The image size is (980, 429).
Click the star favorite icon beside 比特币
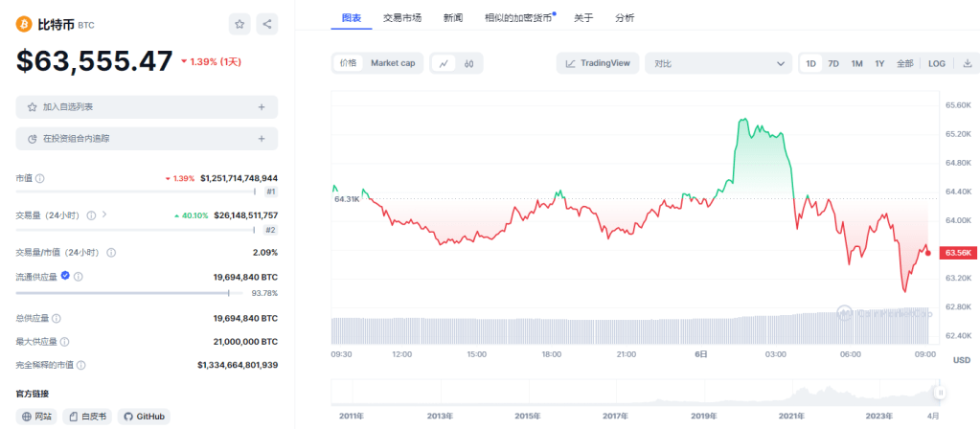click(x=240, y=25)
